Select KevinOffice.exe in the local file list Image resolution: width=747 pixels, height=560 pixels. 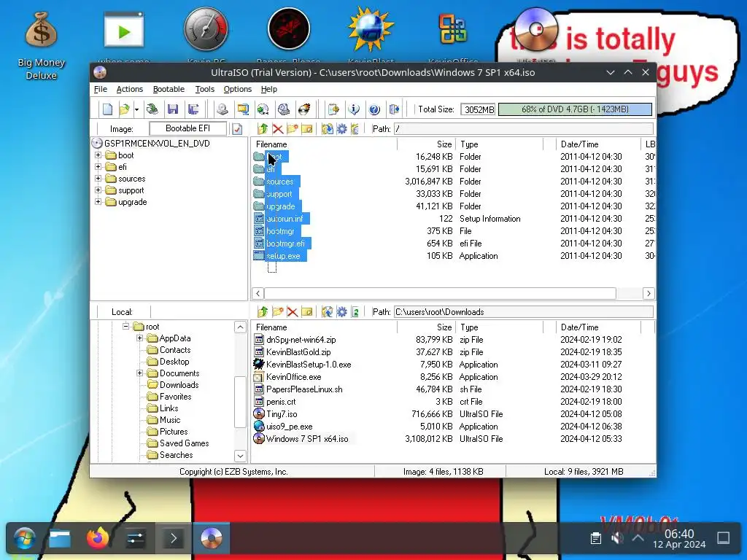tap(293, 377)
